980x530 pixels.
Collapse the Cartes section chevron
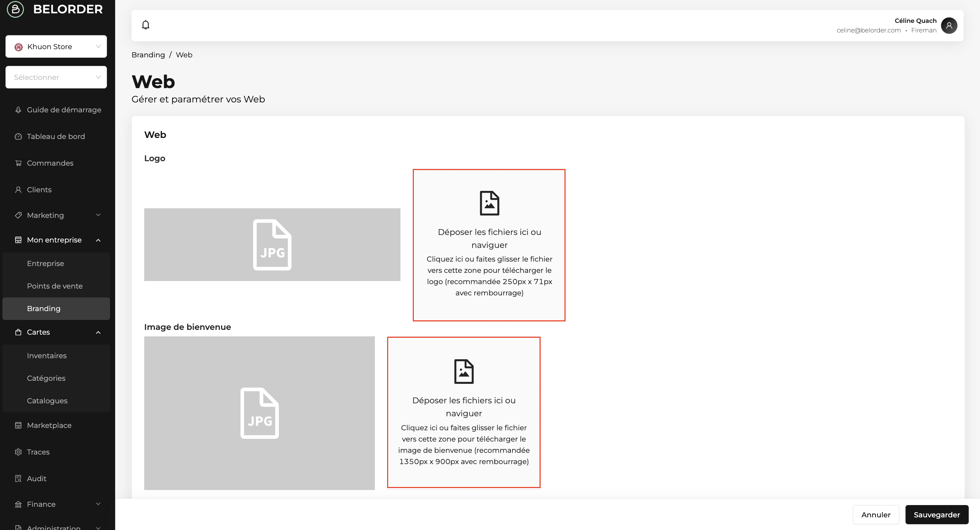pos(98,332)
